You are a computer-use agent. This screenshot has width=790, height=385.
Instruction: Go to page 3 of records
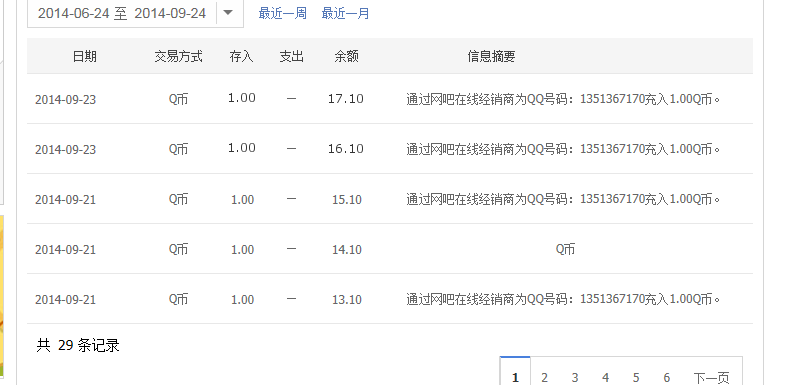click(x=575, y=377)
